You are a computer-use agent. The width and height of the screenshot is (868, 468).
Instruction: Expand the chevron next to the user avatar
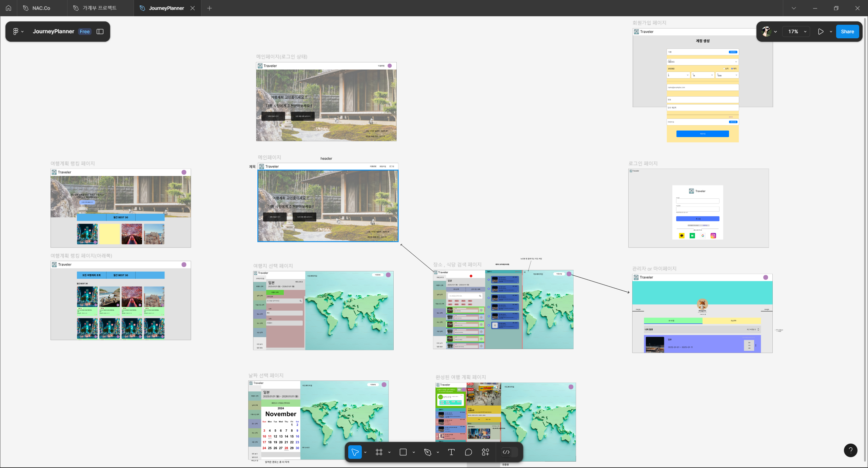775,32
